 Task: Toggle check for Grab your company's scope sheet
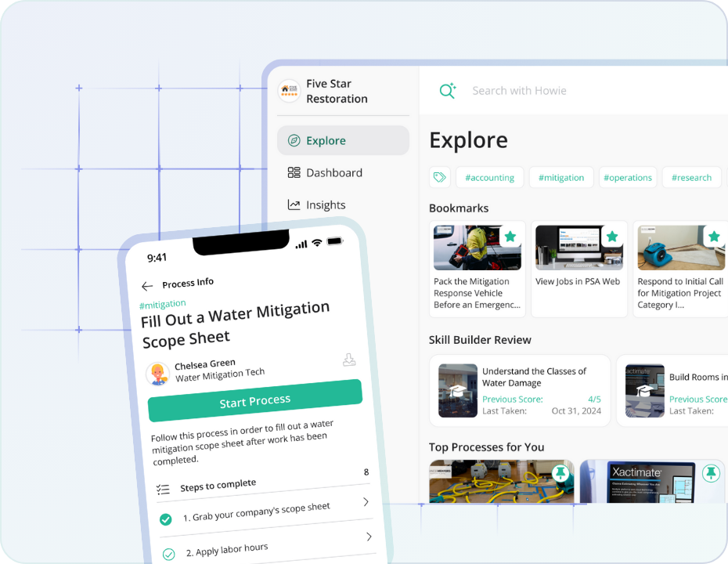(165, 519)
